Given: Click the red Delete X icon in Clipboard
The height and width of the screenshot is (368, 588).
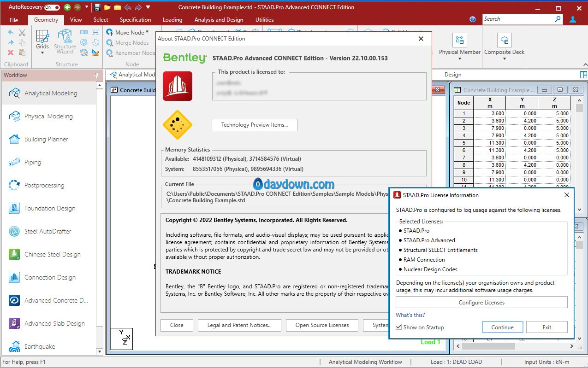Looking at the screenshot, I should 11,53.
